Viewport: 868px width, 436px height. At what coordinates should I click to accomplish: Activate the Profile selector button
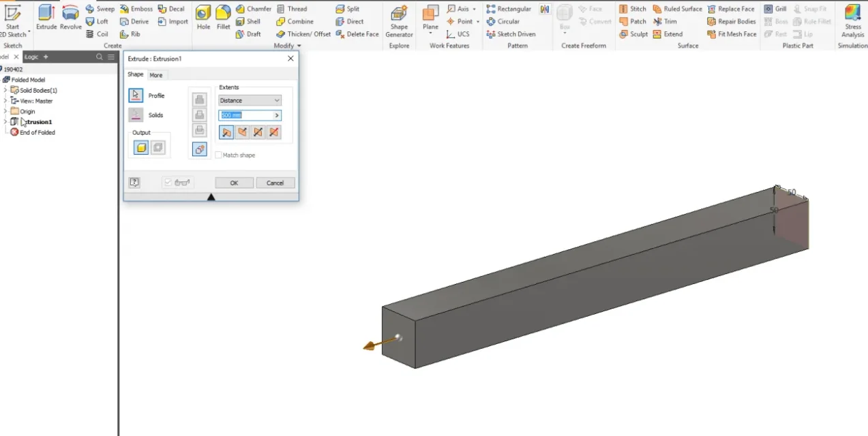pyautogui.click(x=136, y=95)
